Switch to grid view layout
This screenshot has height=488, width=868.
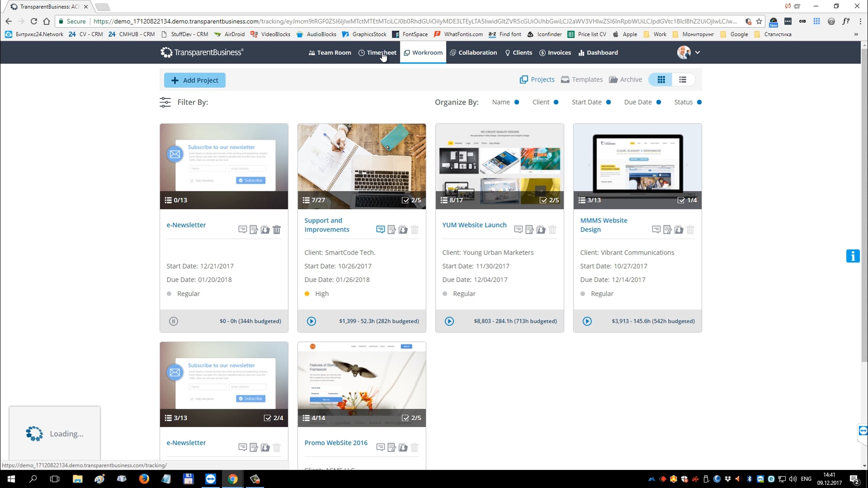point(661,80)
